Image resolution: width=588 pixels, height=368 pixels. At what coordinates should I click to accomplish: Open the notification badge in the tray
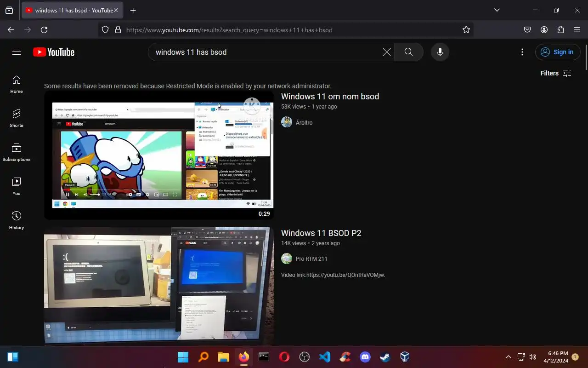coord(575,356)
